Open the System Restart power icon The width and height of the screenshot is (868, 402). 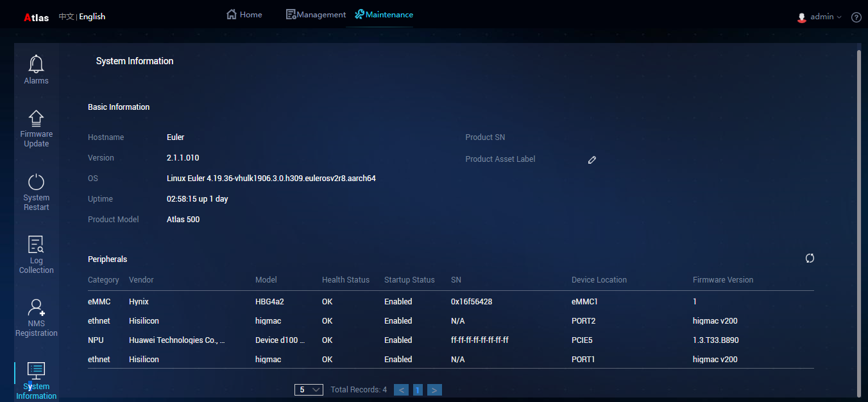click(x=37, y=182)
